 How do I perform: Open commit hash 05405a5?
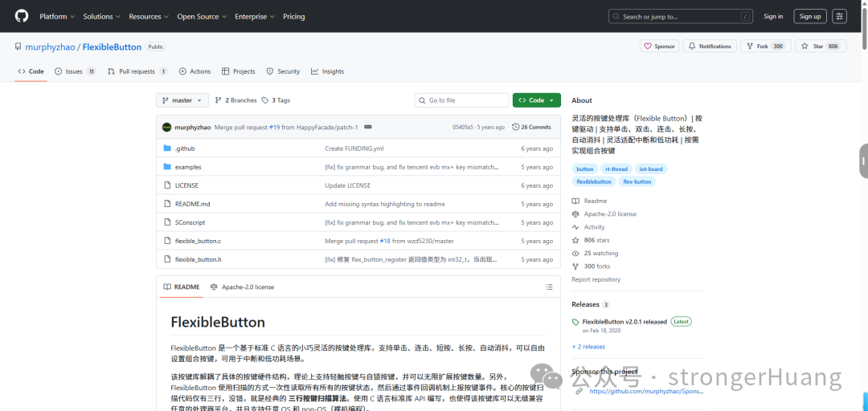coord(461,127)
